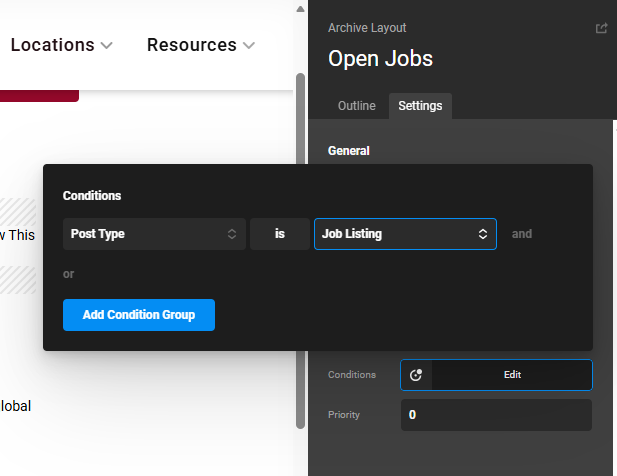Screen dimensions: 617x476
Task: Click the page vertical scrollbar thumb
Action: coord(299,250)
